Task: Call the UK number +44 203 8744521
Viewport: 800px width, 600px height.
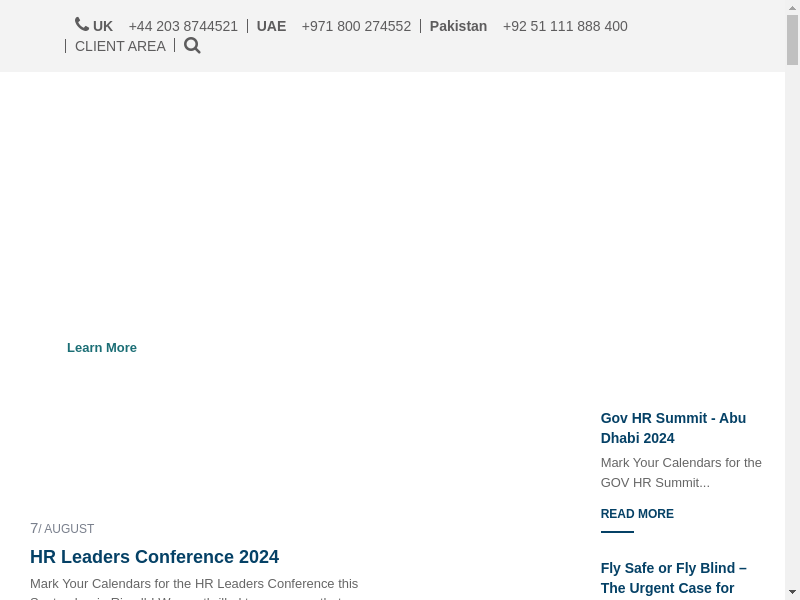Action: (183, 26)
